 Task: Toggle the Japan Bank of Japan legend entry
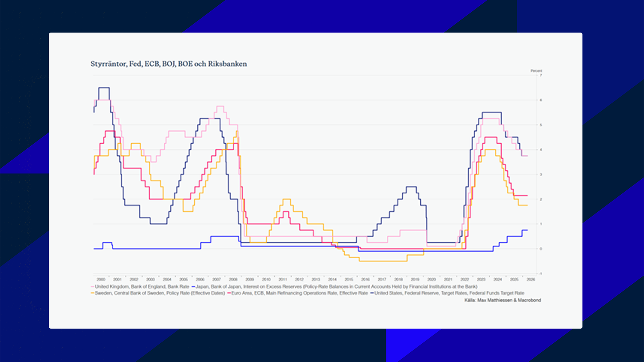coord(336,287)
